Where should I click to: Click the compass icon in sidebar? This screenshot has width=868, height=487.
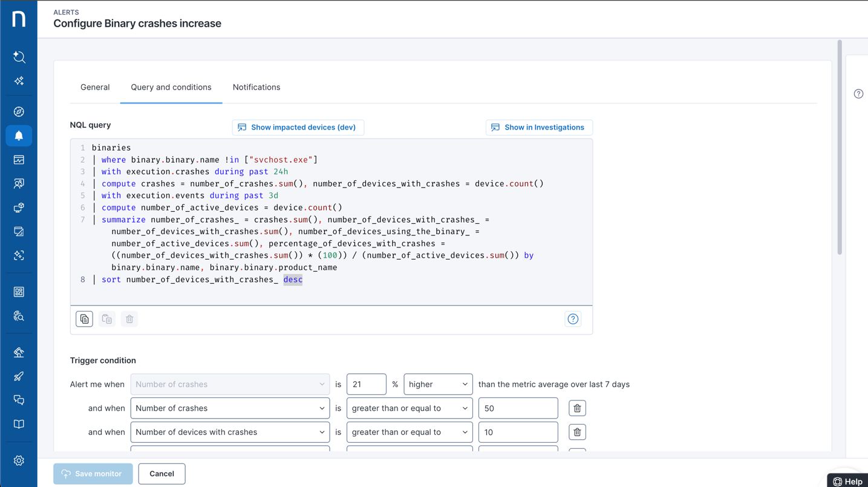[19, 112]
